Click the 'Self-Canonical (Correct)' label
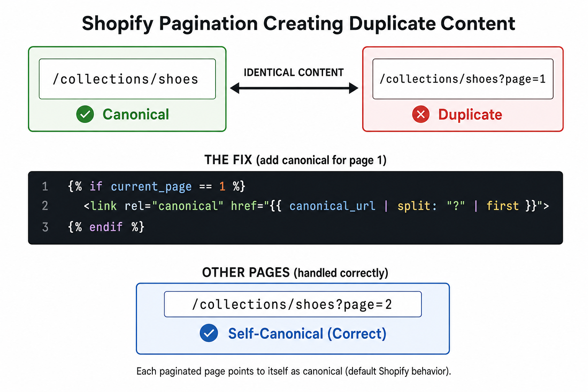The image size is (588, 392). click(307, 333)
